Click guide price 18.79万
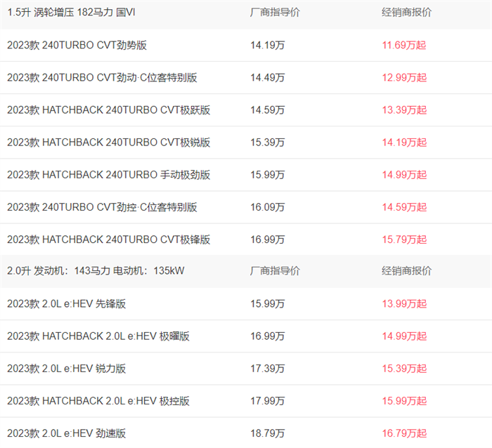 267,433
